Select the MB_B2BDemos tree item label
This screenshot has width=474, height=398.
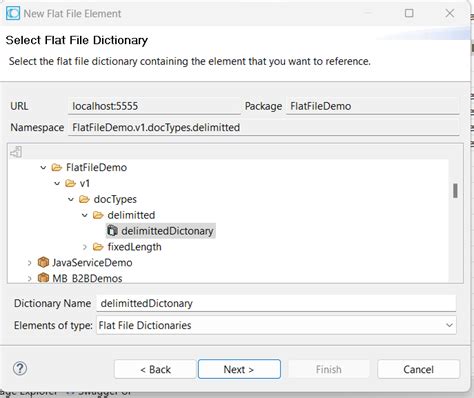pyautogui.click(x=87, y=278)
